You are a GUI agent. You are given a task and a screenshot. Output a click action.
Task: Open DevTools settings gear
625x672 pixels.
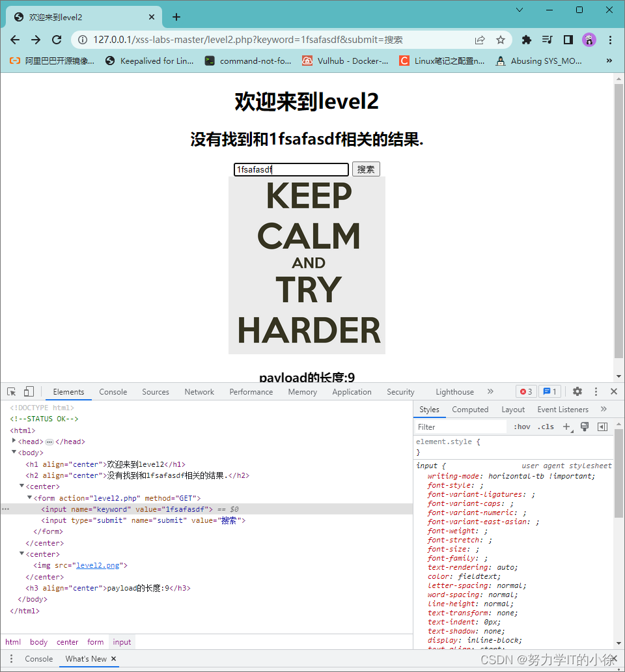click(x=577, y=391)
